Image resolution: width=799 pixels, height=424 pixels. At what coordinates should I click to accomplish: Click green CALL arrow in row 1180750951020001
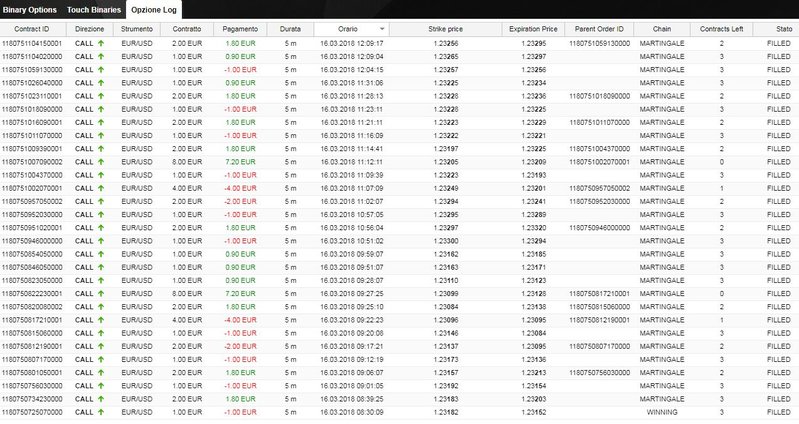pyautogui.click(x=101, y=228)
